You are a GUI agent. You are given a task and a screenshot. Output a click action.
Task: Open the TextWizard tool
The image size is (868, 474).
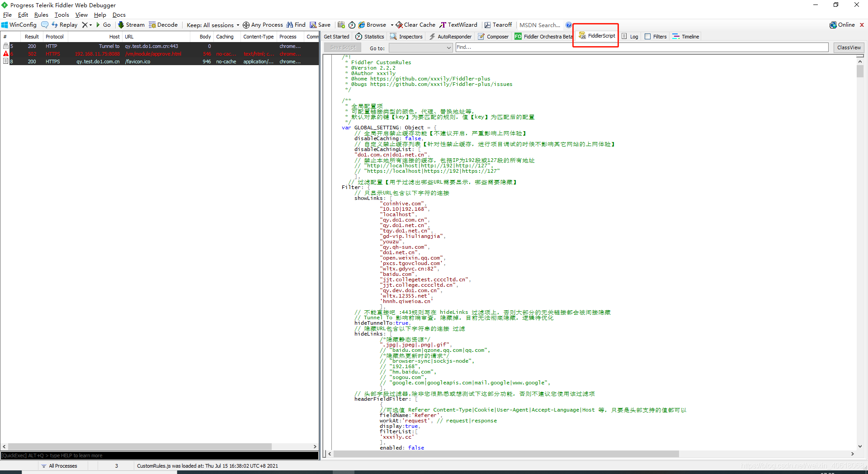click(x=458, y=25)
